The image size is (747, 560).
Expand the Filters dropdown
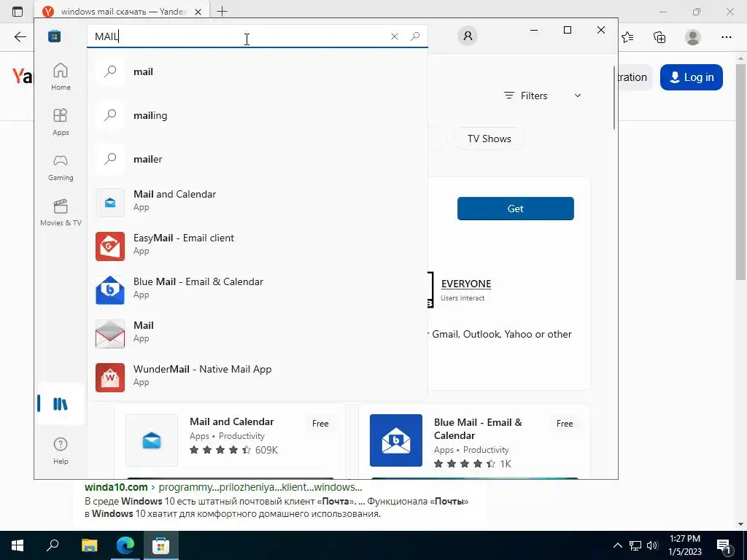543,96
